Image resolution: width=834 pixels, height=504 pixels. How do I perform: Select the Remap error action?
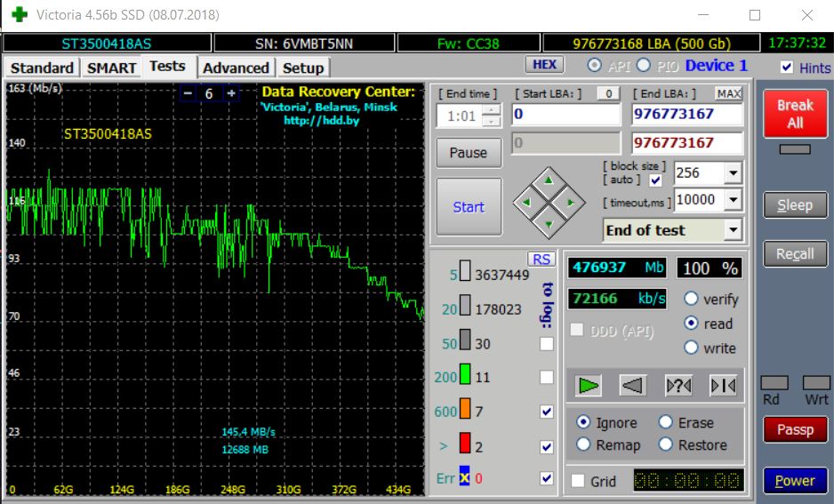pos(583,444)
